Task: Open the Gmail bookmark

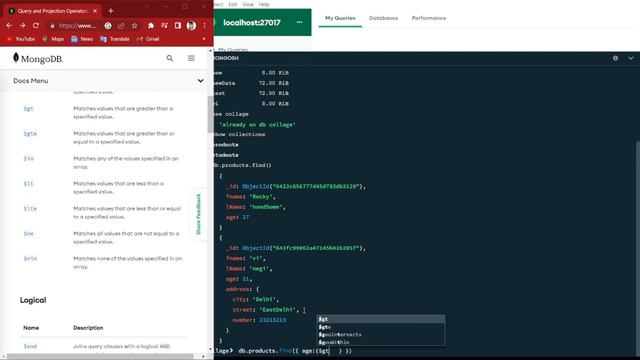Action: point(148,39)
